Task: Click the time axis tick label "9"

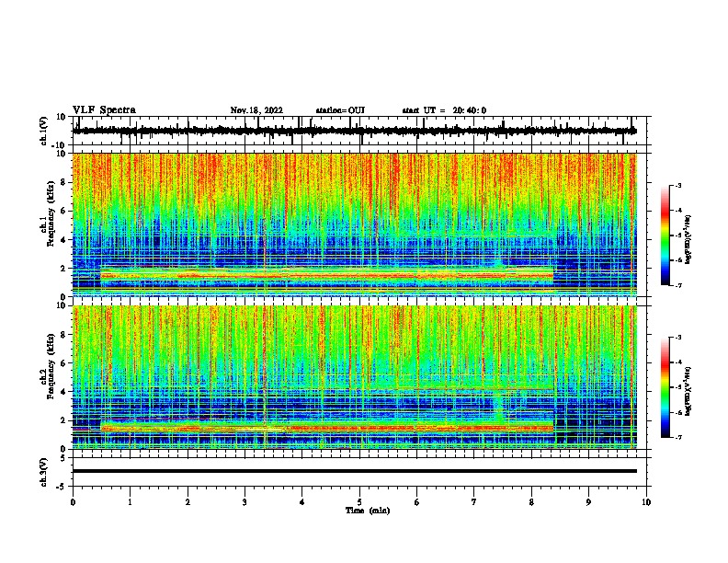Action: [588, 502]
